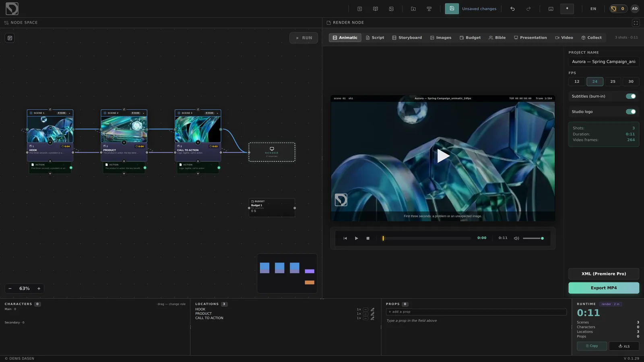Viewport: 644px width, 362px height.
Task: Add a block below the PRODUCT action card
Action: point(124,174)
